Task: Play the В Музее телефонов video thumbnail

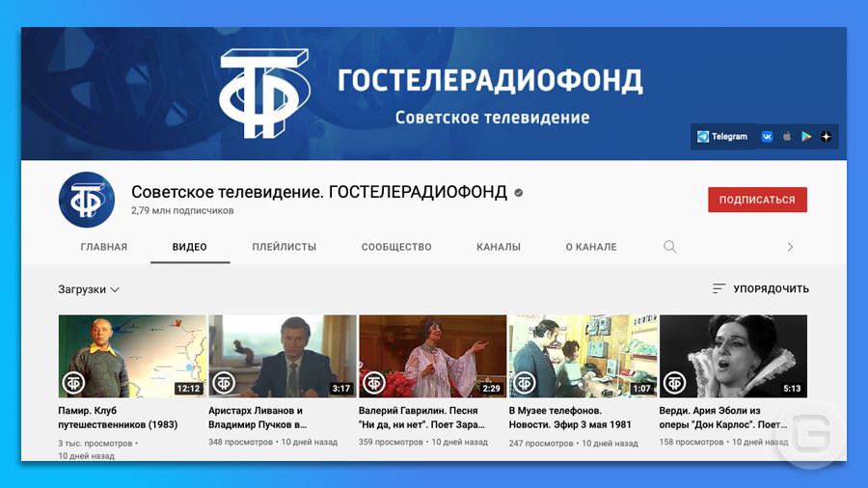Action: [x=583, y=356]
